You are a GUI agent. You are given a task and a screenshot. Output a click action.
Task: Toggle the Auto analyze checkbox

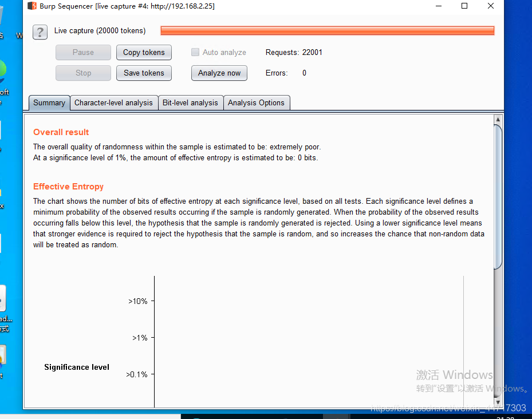tap(195, 52)
